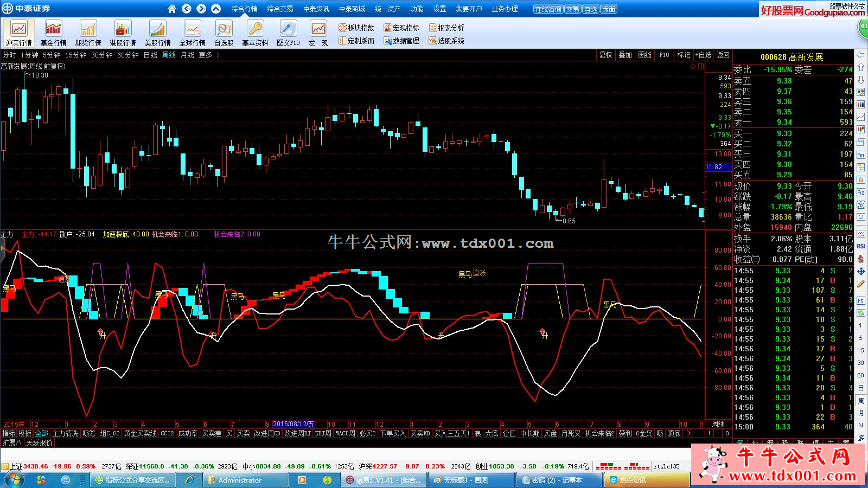Switch chart to 60分钟 period

pyautogui.click(x=128, y=55)
